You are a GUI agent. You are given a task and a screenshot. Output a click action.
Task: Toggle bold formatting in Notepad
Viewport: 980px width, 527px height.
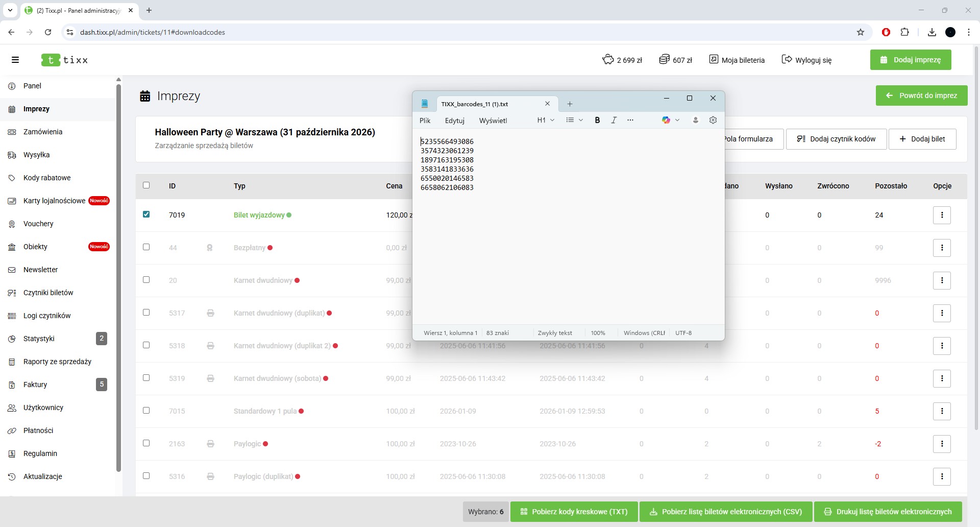[x=597, y=120]
